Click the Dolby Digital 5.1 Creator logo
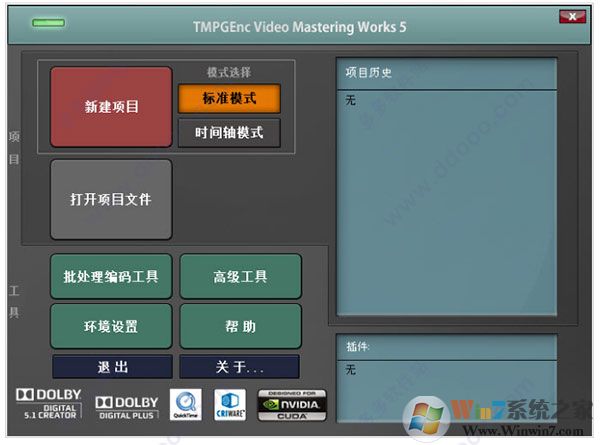 click(x=49, y=404)
